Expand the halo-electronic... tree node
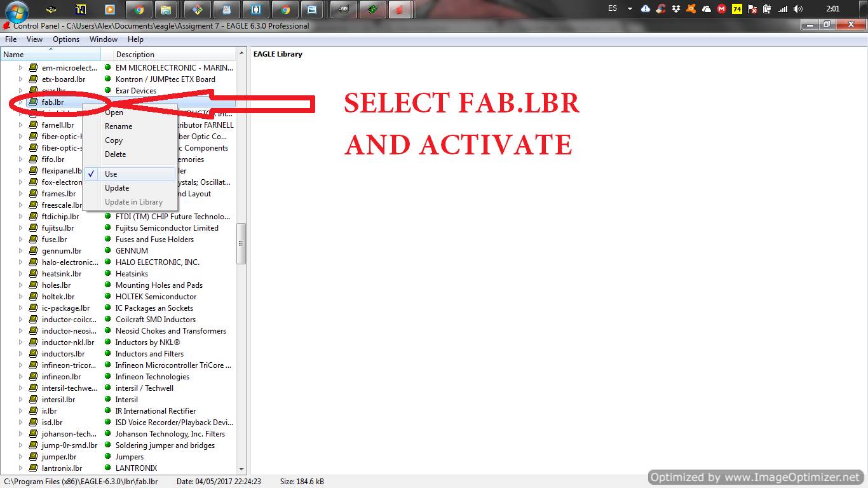Viewport: 868px width, 488px height. [x=20, y=262]
